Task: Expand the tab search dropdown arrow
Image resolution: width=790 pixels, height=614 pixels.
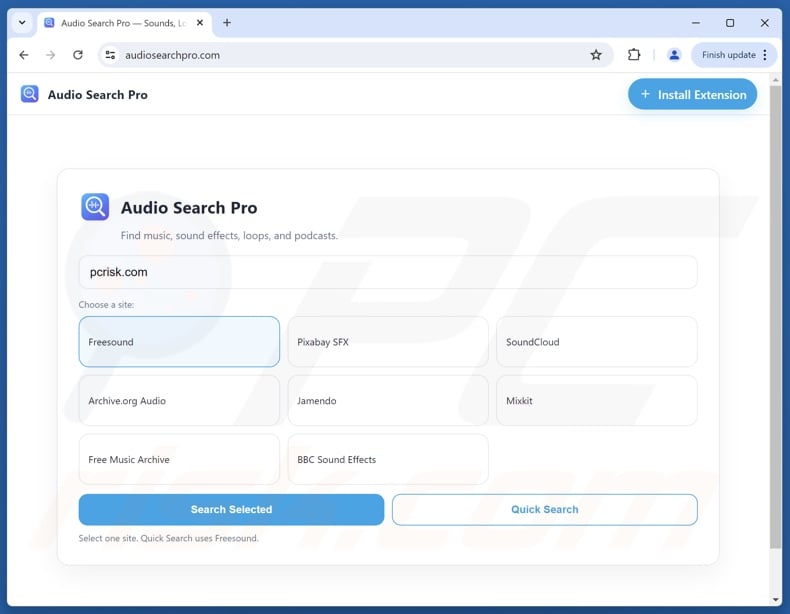Action: (x=22, y=22)
